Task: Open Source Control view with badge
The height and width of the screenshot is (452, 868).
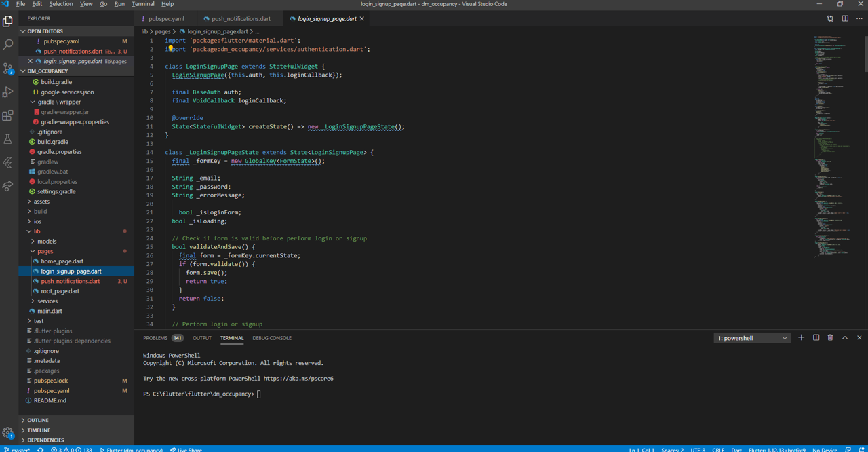Action: pyautogui.click(x=8, y=68)
